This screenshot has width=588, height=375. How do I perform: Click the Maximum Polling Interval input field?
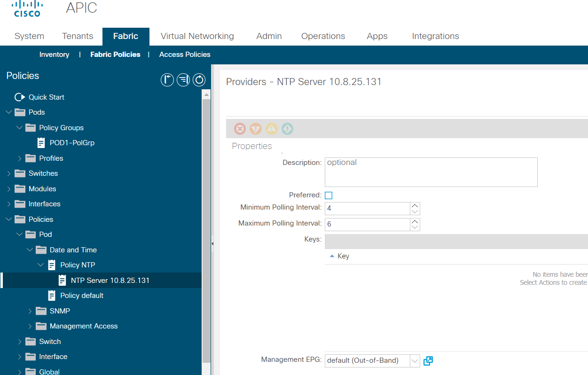(x=367, y=224)
